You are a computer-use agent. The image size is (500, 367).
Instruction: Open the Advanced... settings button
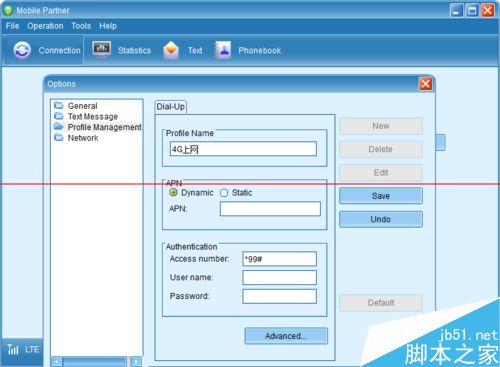[286, 336]
